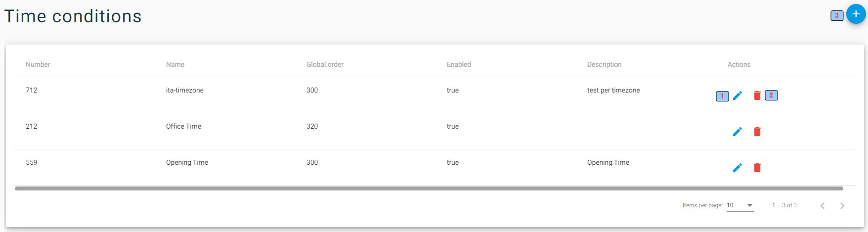Click the Number column header
Image resolution: width=868 pixels, height=232 pixels.
38,64
